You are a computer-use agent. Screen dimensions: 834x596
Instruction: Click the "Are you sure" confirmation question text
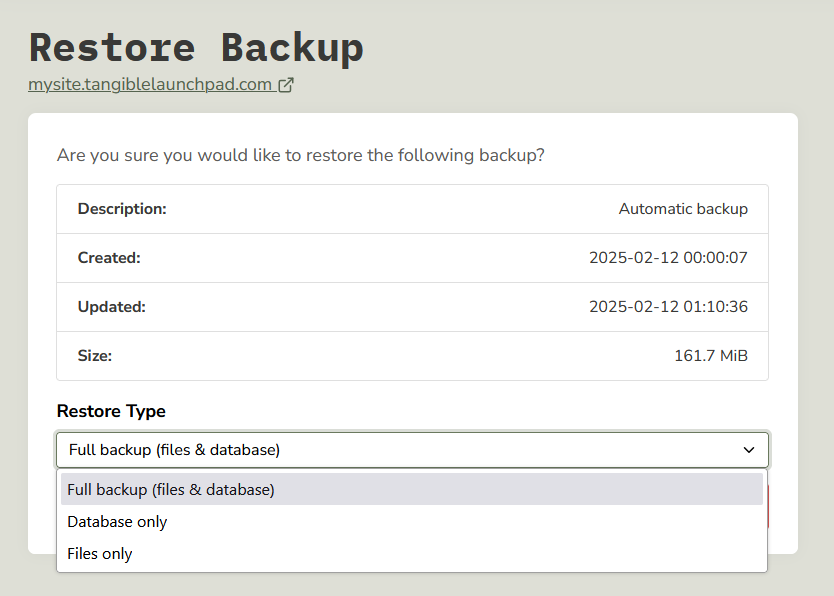[x=300, y=155]
